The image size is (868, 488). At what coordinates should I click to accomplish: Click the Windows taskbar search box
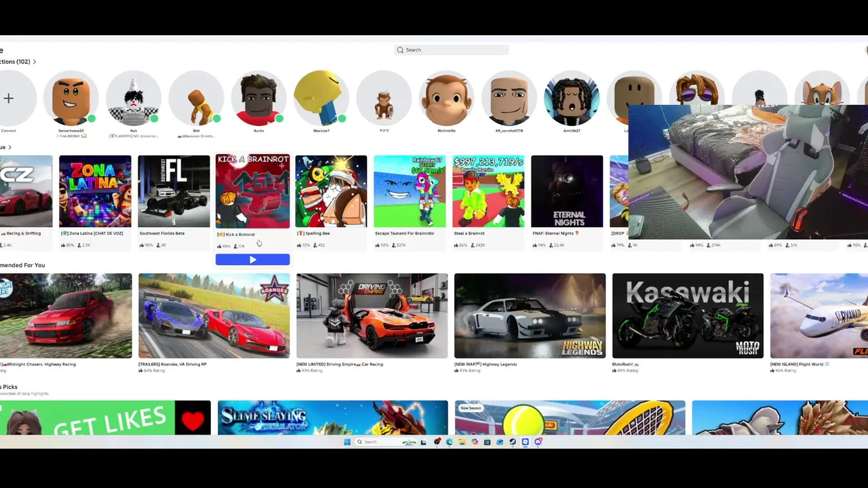click(385, 442)
